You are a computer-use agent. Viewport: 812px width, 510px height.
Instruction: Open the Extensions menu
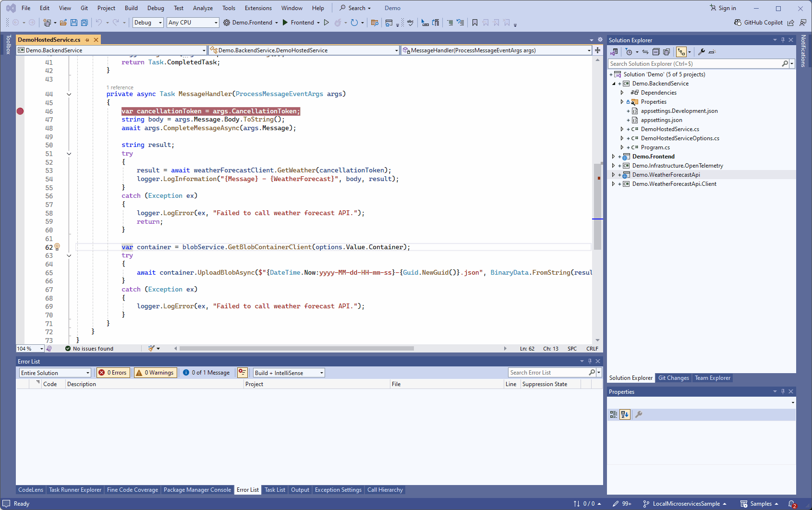coord(258,8)
